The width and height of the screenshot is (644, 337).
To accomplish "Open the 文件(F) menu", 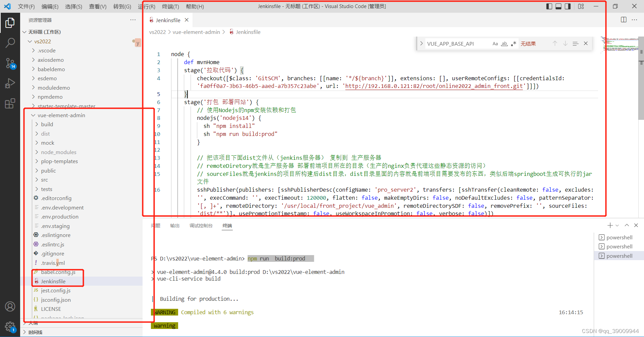I will tap(26, 6).
